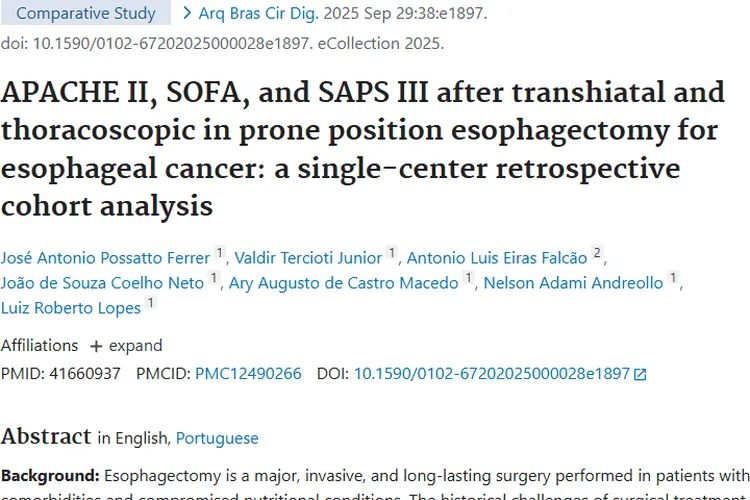Open author Ary Augusto de Castro Macedo
750x500 pixels.
pos(343,283)
